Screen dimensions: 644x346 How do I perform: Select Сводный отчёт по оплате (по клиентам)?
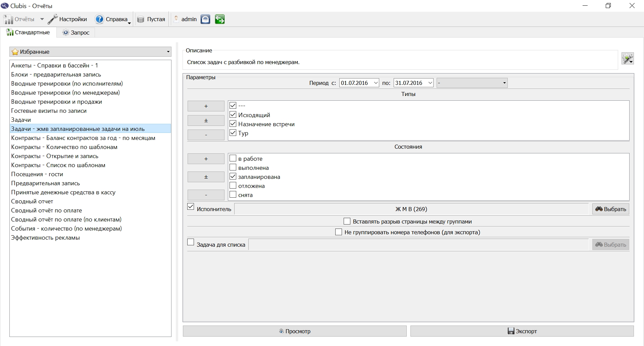pyautogui.click(x=90, y=219)
